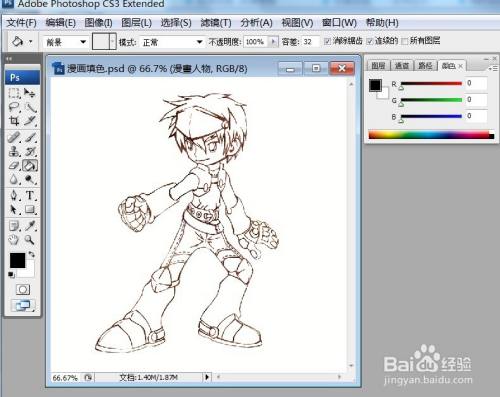500x397 pixels.
Task: Open the 窗口(W) menu
Action: [x=339, y=23]
